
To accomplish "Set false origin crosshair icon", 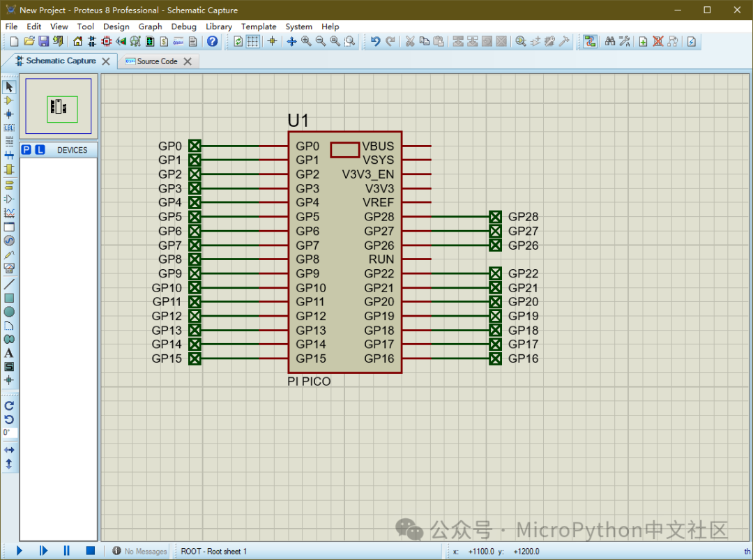I will pyautogui.click(x=273, y=42).
